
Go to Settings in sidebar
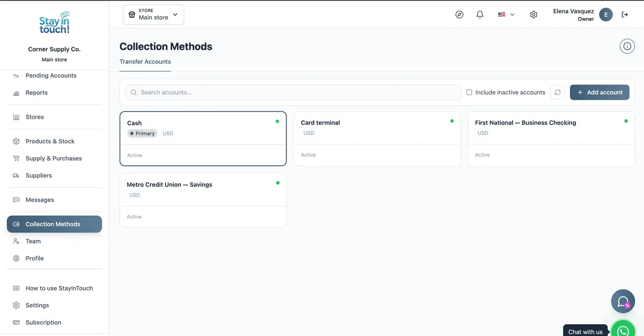click(x=54, y=305)
